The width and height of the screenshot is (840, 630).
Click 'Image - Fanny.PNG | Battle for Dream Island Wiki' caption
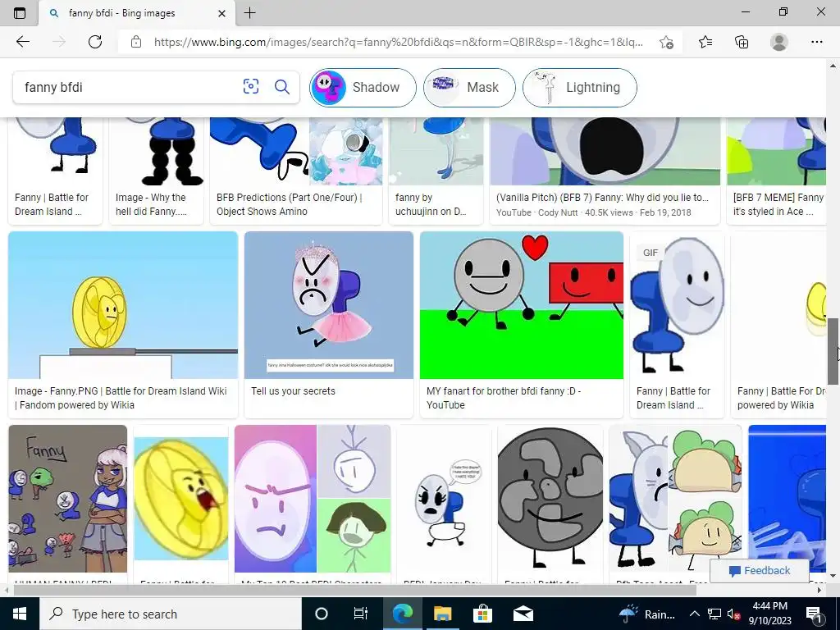point(121,398)
